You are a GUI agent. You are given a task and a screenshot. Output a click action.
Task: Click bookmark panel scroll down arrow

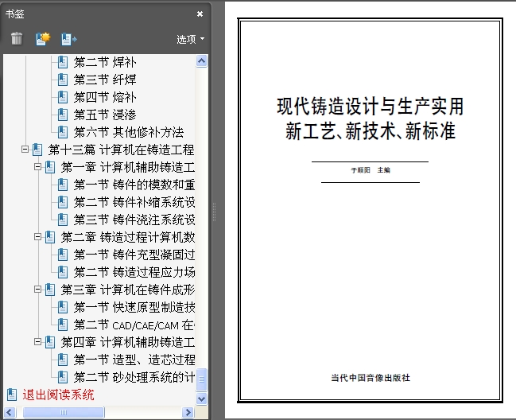[x=202, y=399]
